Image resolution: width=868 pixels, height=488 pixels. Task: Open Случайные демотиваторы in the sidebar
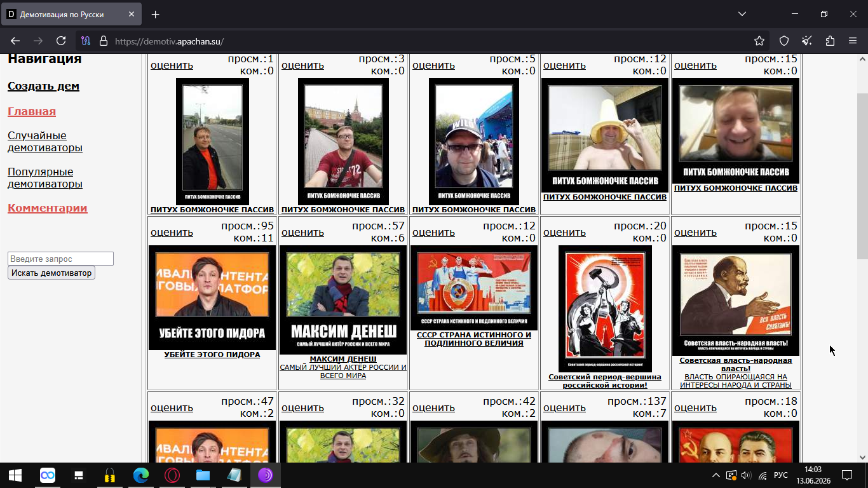(x=45, y=142)
